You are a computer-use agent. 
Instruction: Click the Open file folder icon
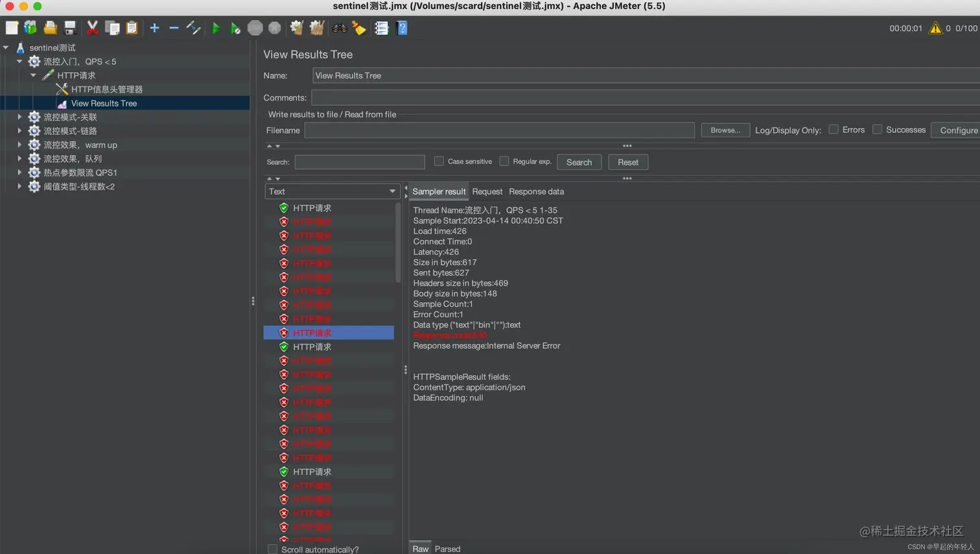coord(50,28)
